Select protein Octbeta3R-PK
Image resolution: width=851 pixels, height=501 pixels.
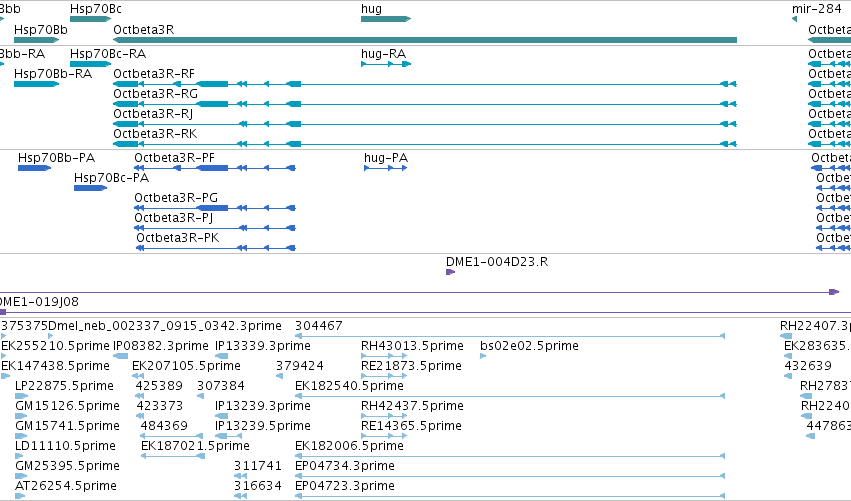pos(216,248)
